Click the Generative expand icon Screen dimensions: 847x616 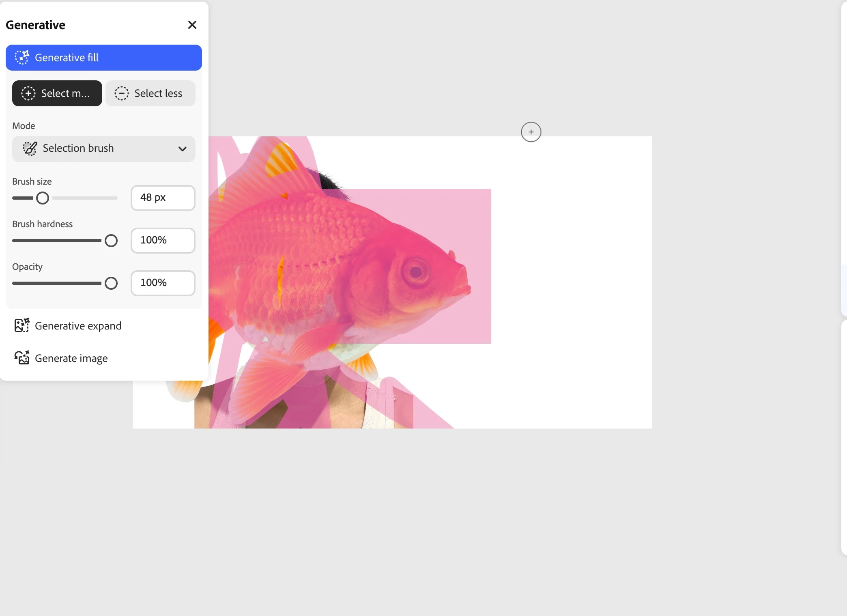[22, 325]
